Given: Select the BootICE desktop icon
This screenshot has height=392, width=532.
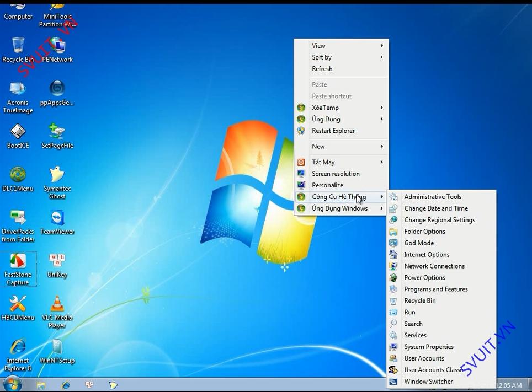Looking at the screenshot, I should pos(18,136).
